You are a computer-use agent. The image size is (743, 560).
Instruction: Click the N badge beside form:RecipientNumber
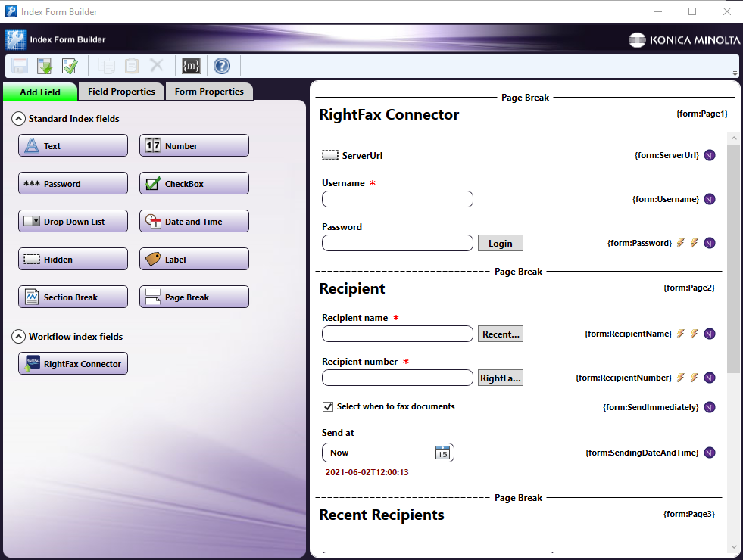(710, 378)
